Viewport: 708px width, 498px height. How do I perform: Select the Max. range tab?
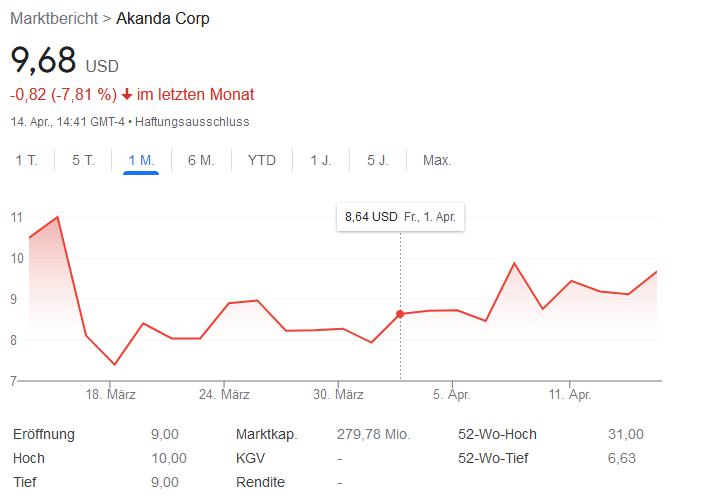click(x=437, y=160)
